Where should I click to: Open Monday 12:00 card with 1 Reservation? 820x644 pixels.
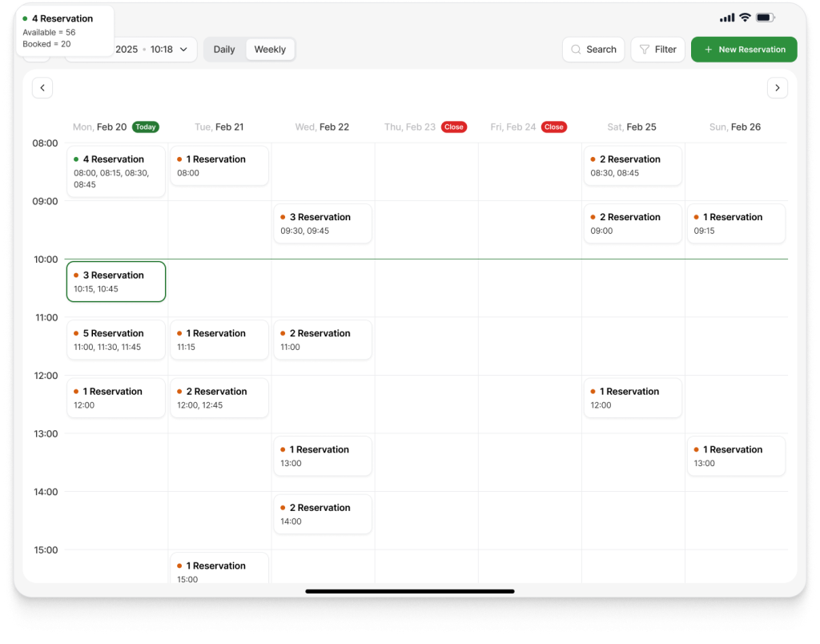pos(116,398)
